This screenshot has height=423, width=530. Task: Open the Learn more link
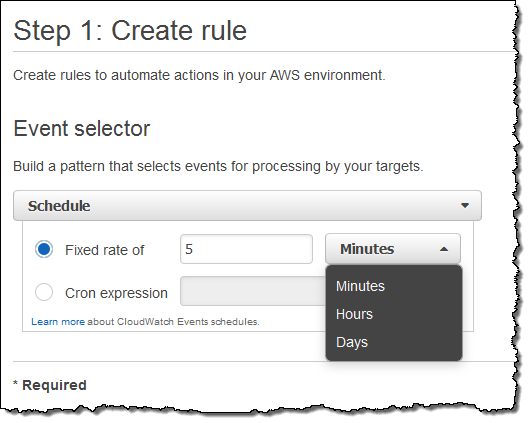pyautogui.click(x=58, y=322)
